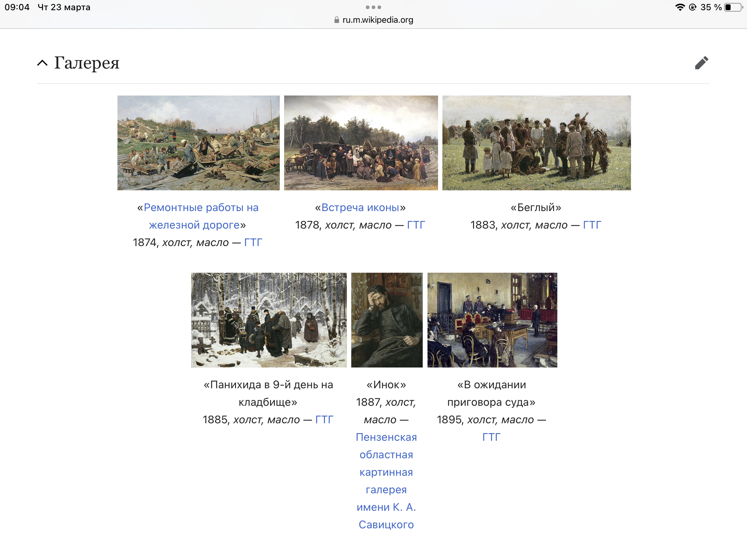747x560 pixels.
Task: Tap the «Инок» caption title
Action: click(x=386, y=385)
